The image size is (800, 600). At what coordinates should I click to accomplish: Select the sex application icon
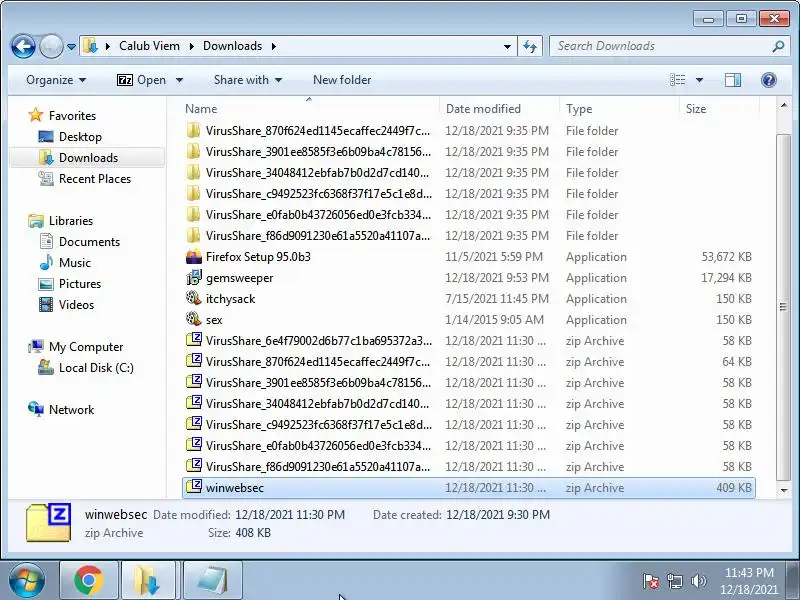(194, 319)
